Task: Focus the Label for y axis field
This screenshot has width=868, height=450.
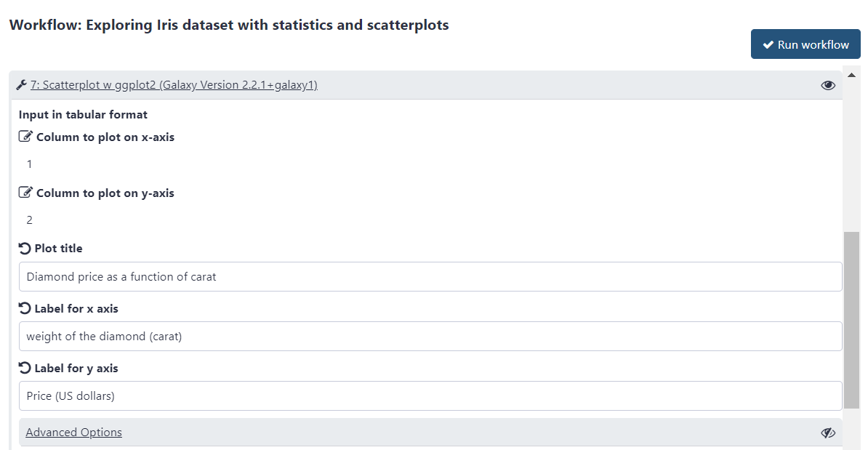Action: pos(430,395)
